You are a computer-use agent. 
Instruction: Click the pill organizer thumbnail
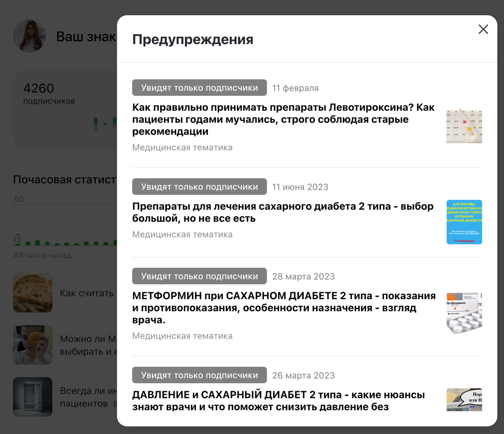click(x=464, y=125)
